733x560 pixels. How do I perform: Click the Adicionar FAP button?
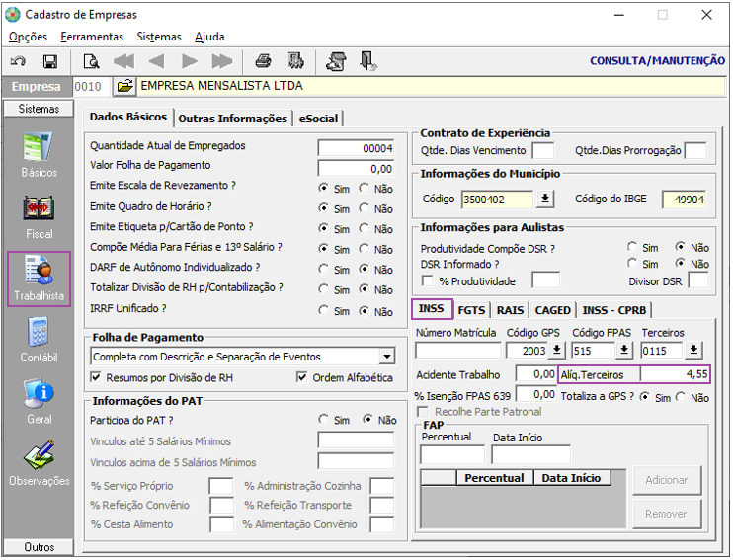coord(667,480)
